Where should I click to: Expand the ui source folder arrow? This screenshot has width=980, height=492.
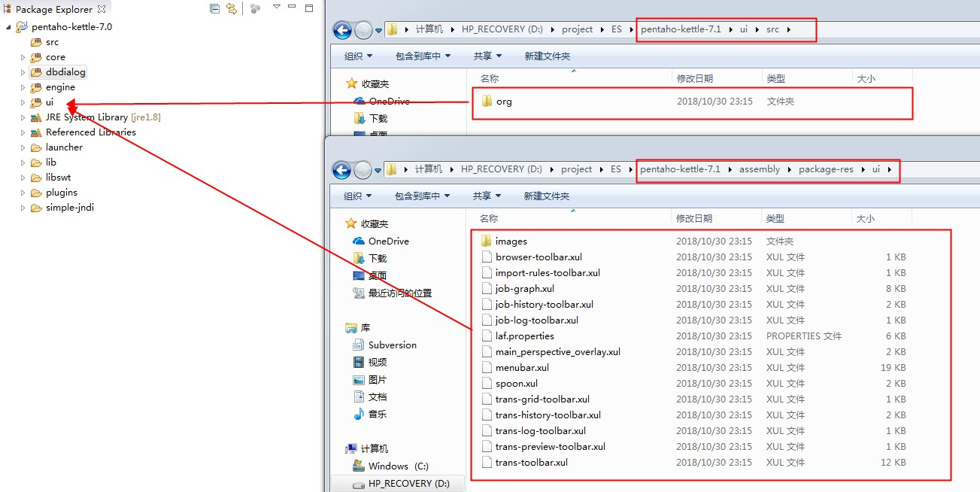23,102
